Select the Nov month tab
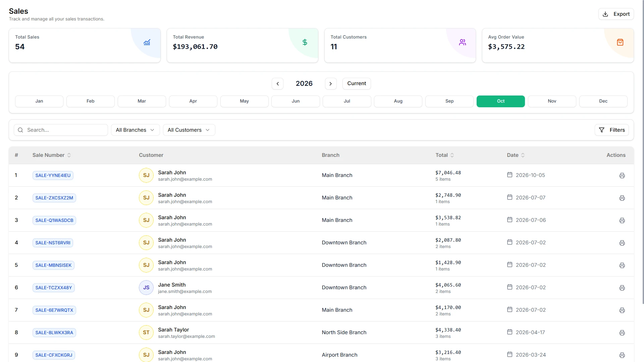Viewport: 644px width, 362px height. coord(552,101)
